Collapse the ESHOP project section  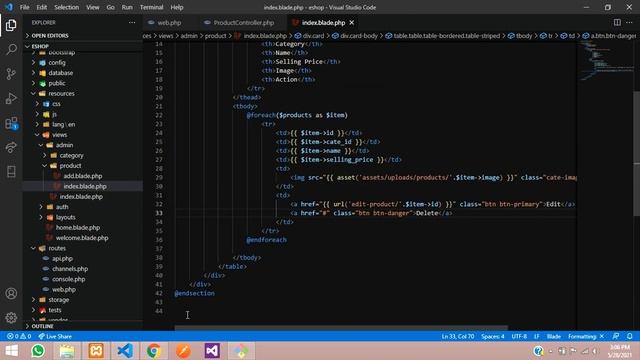(40, 46)
